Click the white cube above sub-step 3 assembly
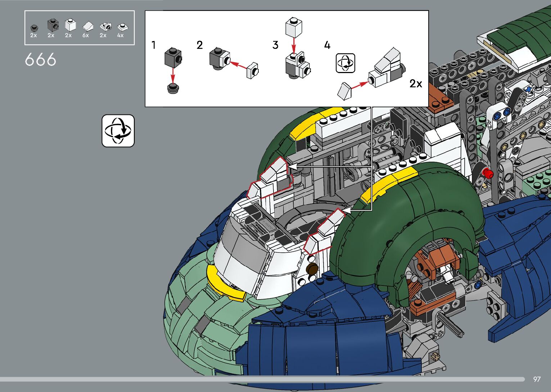This screenshot has height=392, width=551. click(x=293, y=27)
